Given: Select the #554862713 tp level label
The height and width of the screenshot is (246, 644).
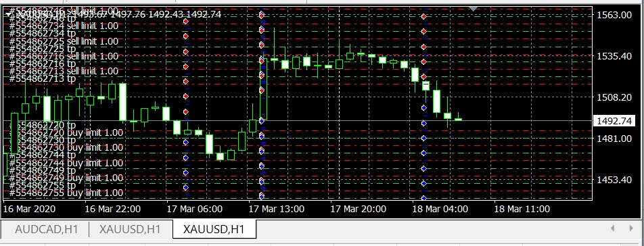Looking at the screenshot, I should [43, 78].
